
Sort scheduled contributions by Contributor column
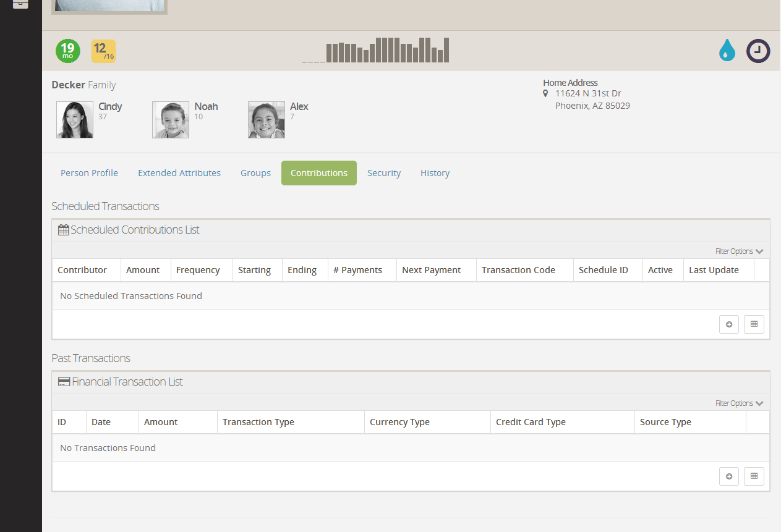coord(82,270)
